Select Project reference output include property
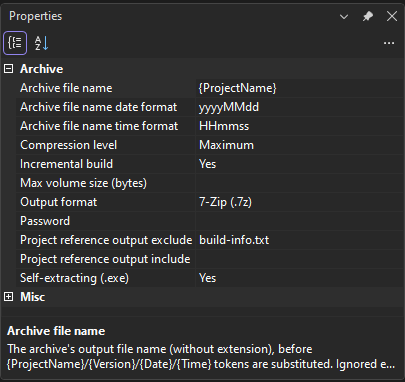The width and height of the screenshot is (405, 382). click(106, 259)
